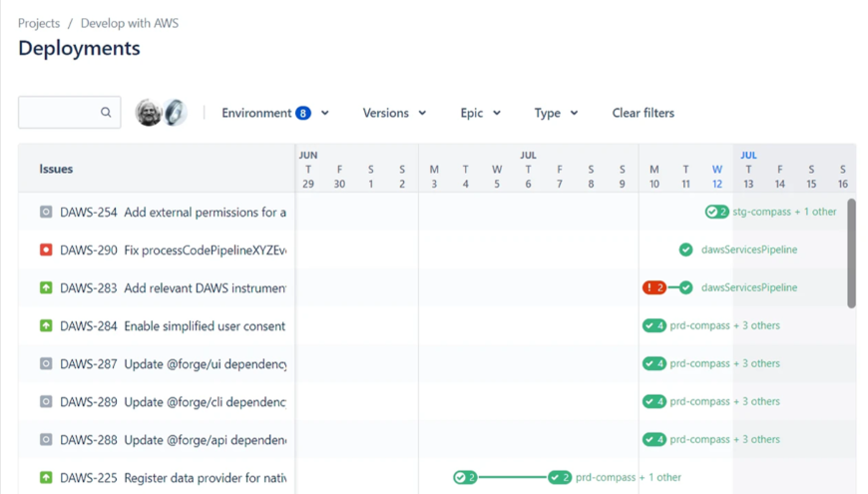Viewport: 868px width, 494px height.
Task: Click the search magnifier icon
Action: click(106, 113)
